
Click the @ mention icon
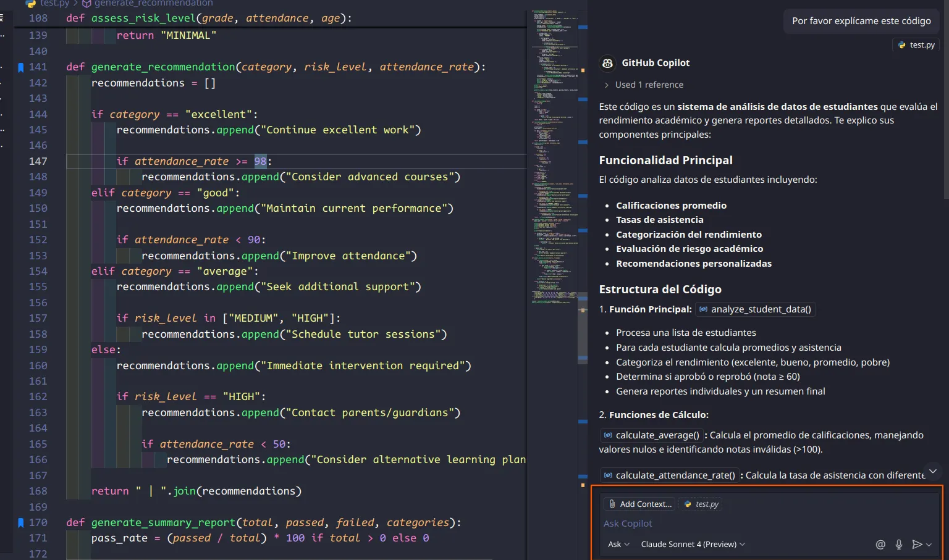[x=880, y=544]
